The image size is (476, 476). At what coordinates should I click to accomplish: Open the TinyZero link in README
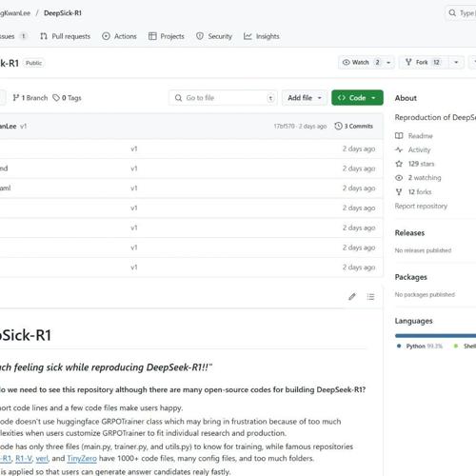(x=82, y=458)
